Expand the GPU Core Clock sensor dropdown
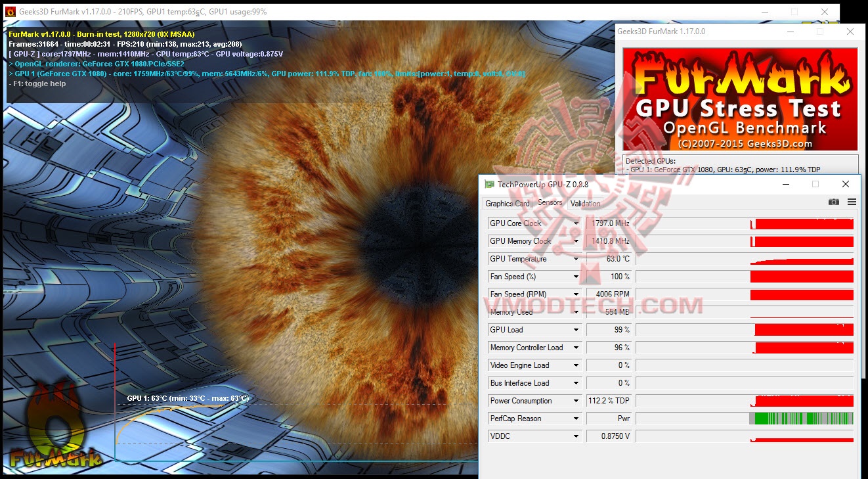This screenshot has height=479, width=868. tap(576, 223)
